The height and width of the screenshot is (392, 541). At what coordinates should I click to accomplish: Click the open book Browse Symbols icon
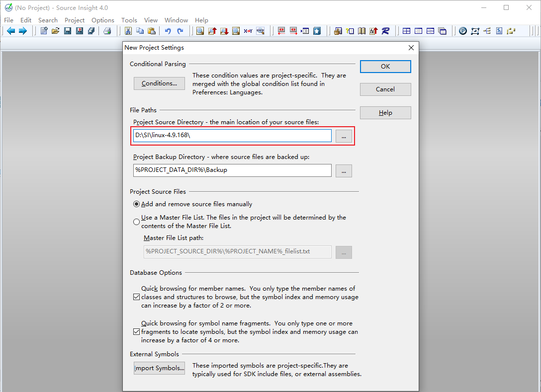click(x=361, y=31)
